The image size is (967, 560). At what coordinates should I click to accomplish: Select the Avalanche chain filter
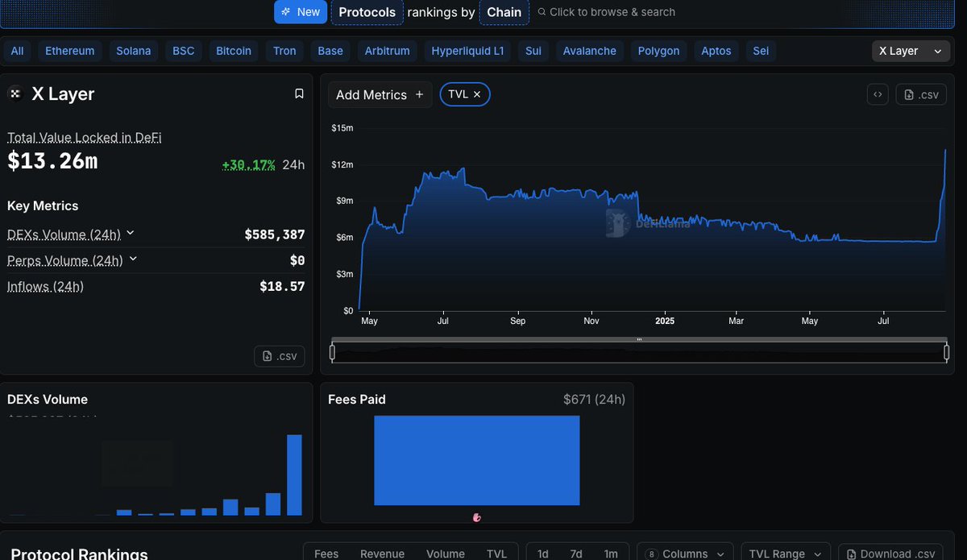click(590, 51)
